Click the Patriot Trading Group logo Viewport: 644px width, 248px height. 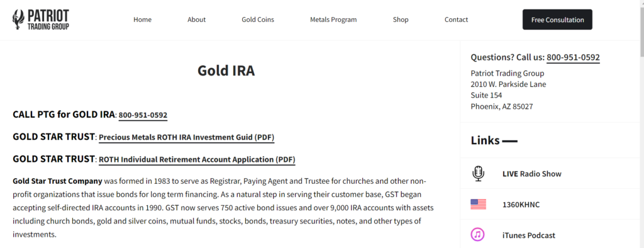(x=41, y=20)
